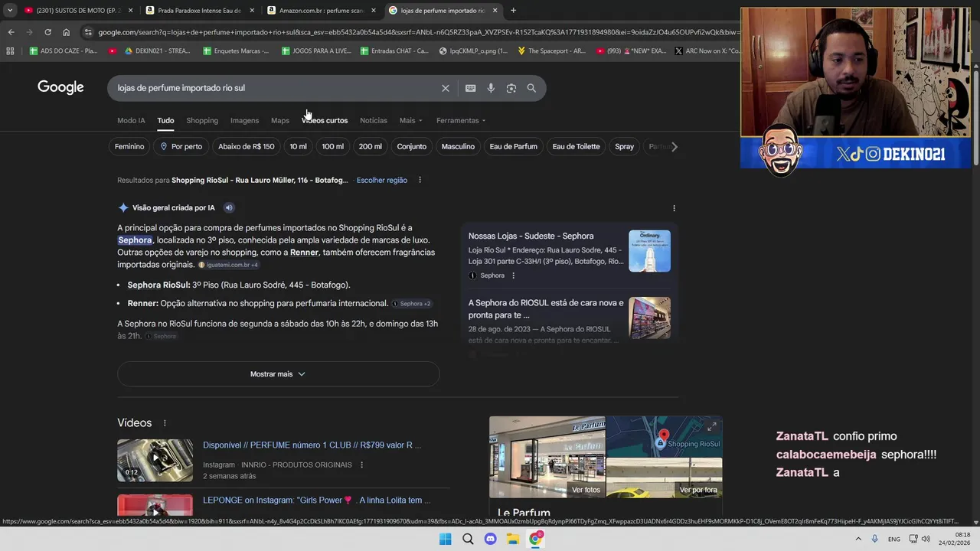Clear the Google search box with the X
980x551 pixels.
point(445,88)
